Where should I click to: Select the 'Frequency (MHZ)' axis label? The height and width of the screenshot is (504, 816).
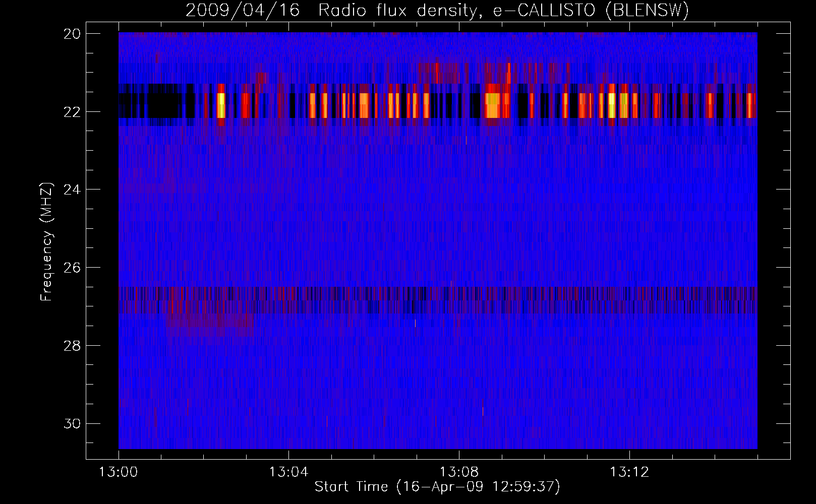tap(46, 241)
